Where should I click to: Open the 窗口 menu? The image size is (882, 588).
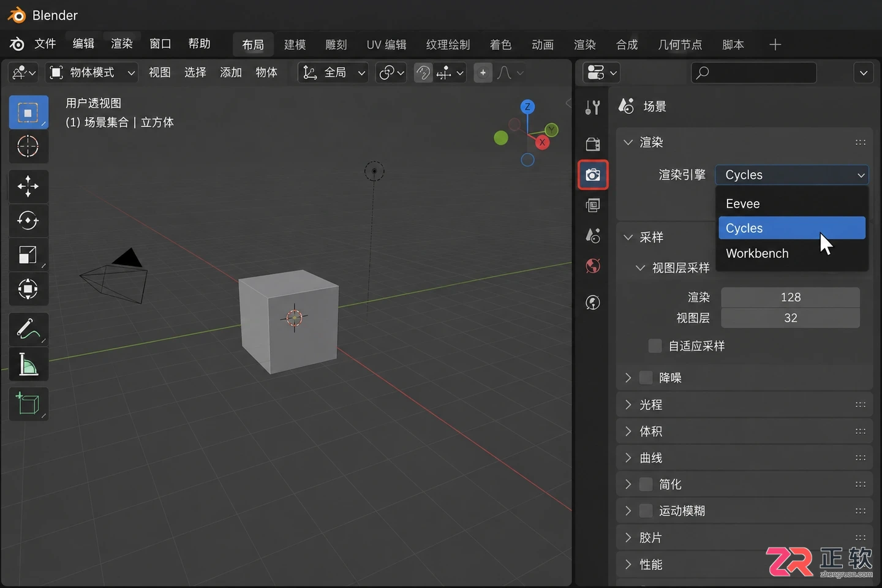point(160,44)
